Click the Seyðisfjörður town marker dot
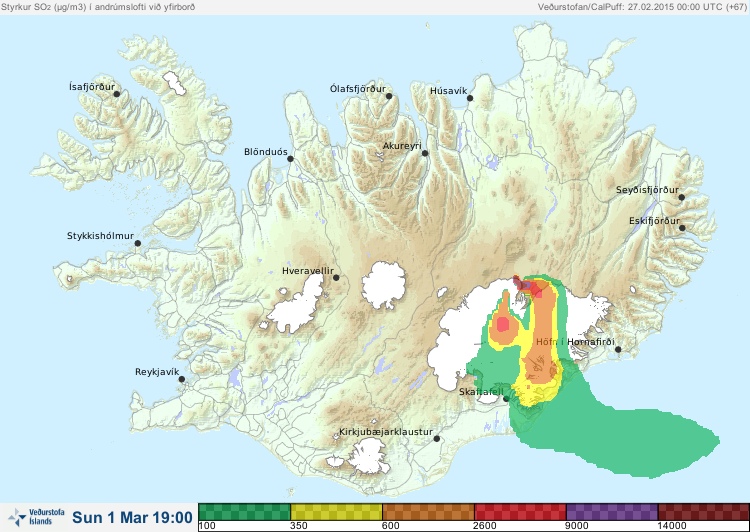This screenshot has width=750, height=532. (x=681, y=197)
